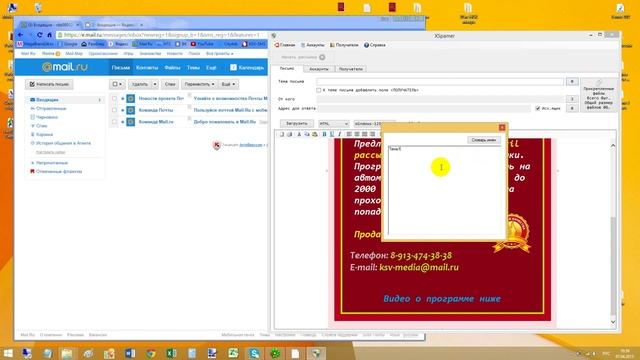Check the Команда Mail.ru message checkbox

[x=114, y=122]
